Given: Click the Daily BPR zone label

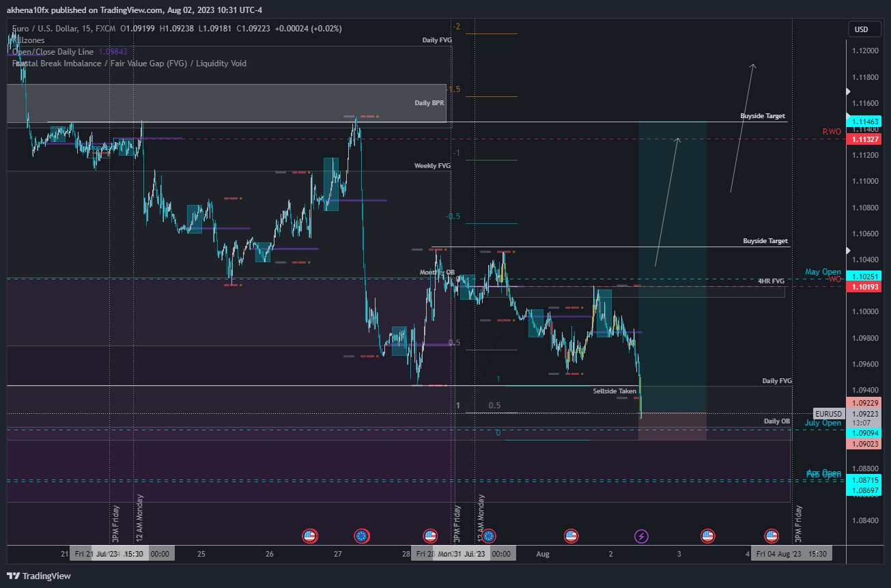Looking at the screenshot, I should [429, 103].
